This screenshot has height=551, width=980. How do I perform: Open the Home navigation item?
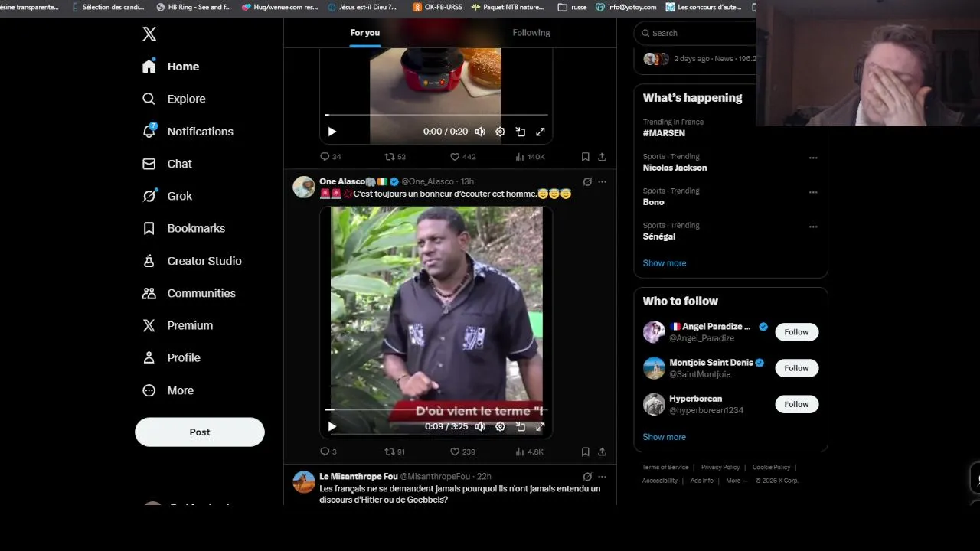coord(171,67)
